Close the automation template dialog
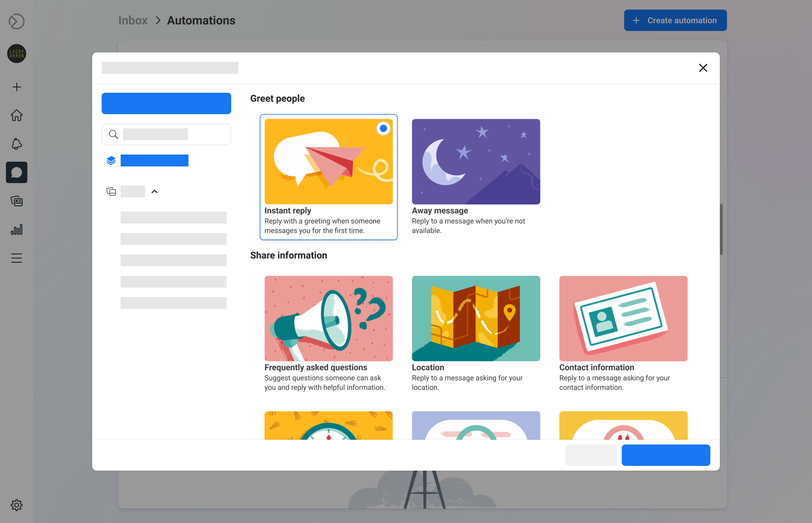Screen dimensions: 812x523 (x=703, y=68)
